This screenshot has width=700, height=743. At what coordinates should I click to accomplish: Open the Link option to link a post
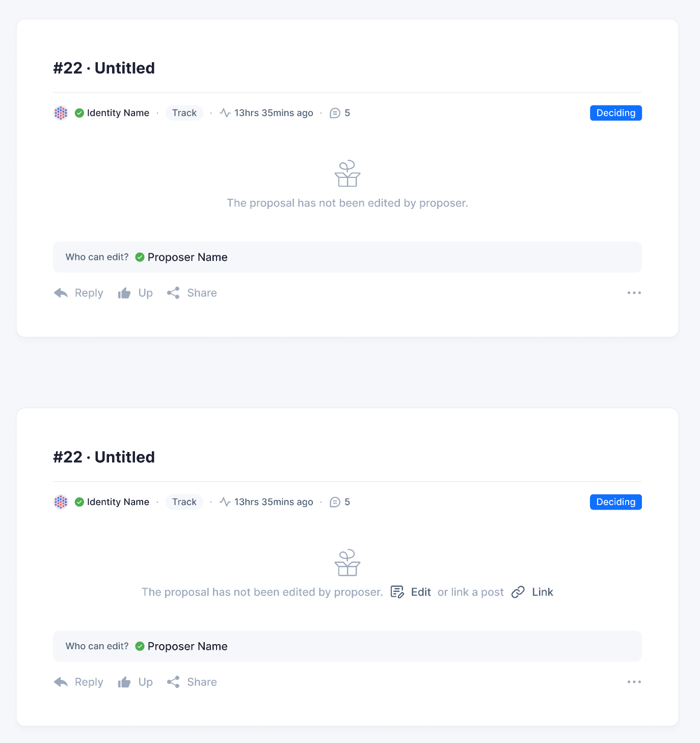542,592
